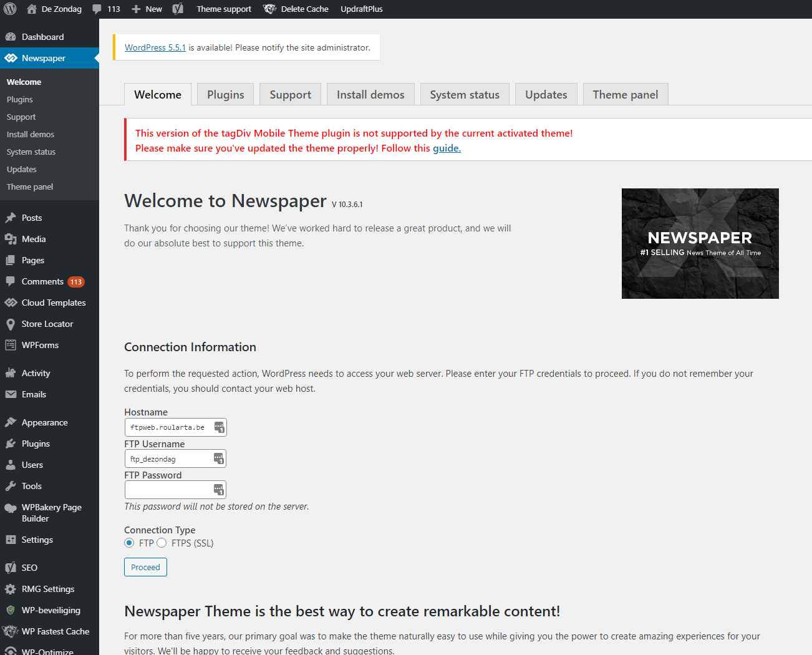Open the Theme panel tab
812x655 pixels.
pos(626,95)
